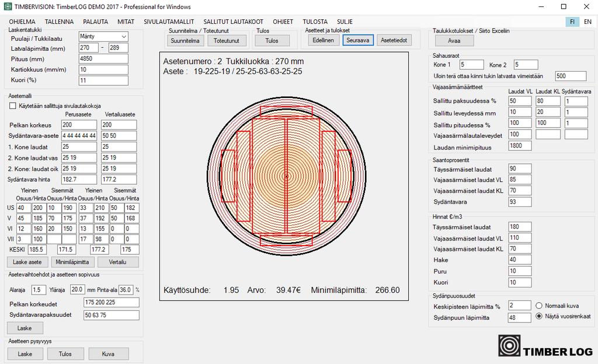Click the Laske asete button
The image size is (598, 364).
[27, 262]
